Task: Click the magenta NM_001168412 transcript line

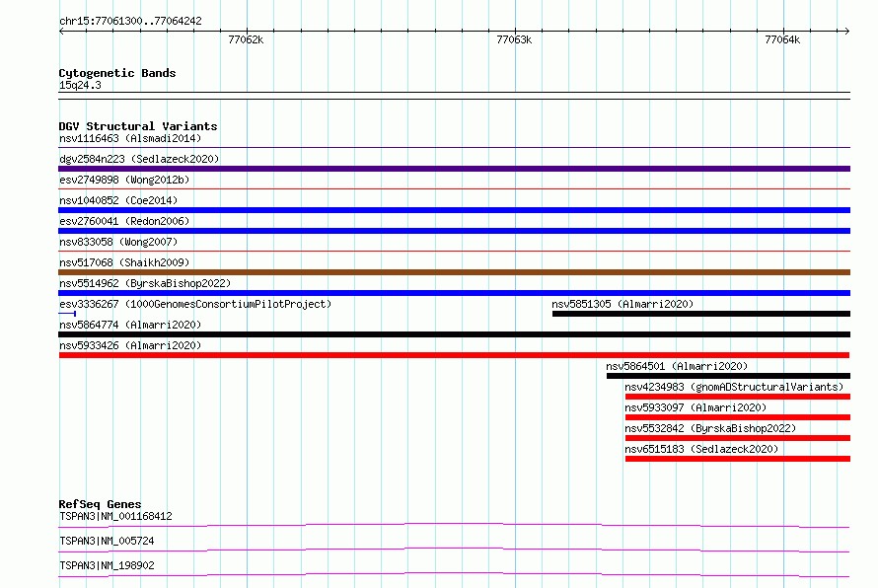Action: pos(454,525)
